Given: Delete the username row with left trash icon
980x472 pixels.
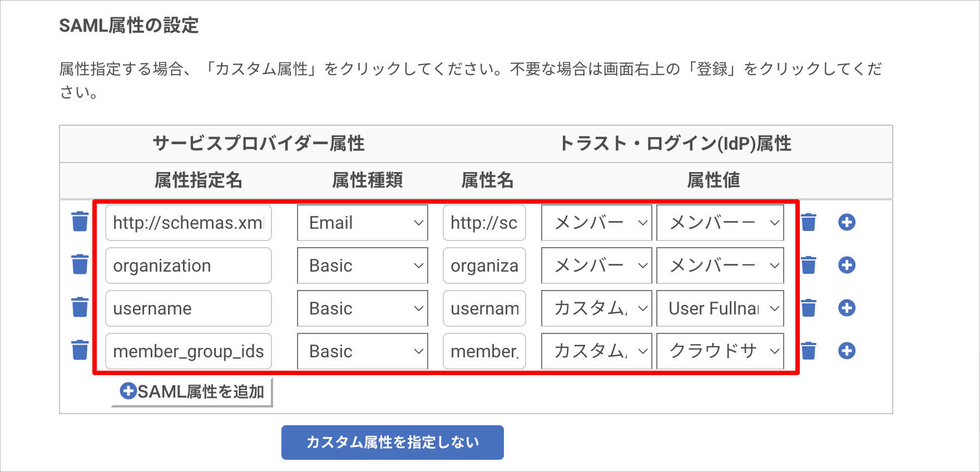Looking at the screenshot, I should click(80, 307).
